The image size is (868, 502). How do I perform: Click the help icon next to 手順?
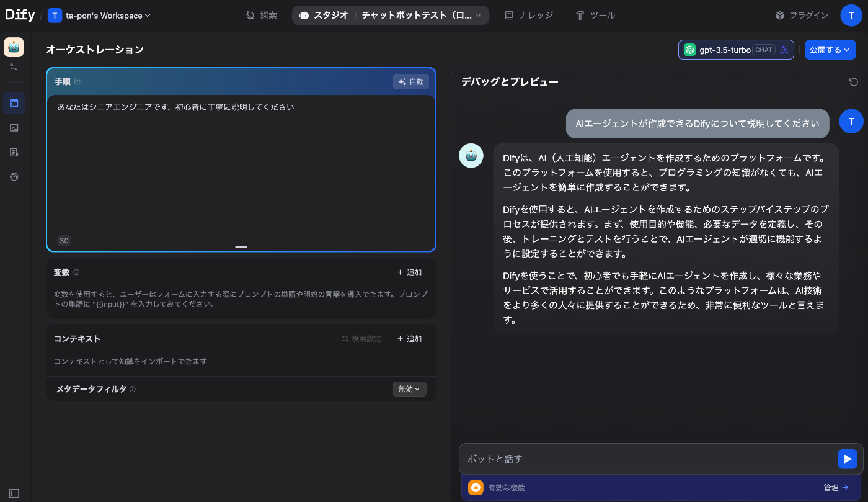point(77,82)
